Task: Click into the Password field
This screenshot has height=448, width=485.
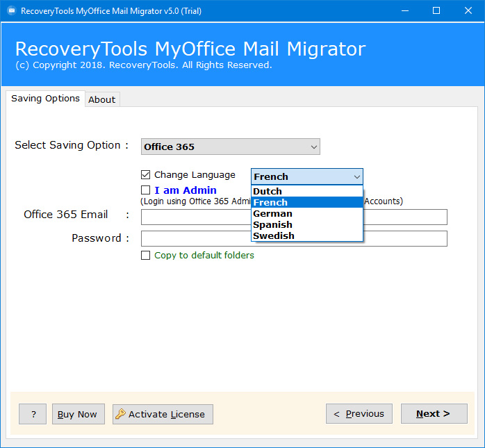Action: coord(294,238)
